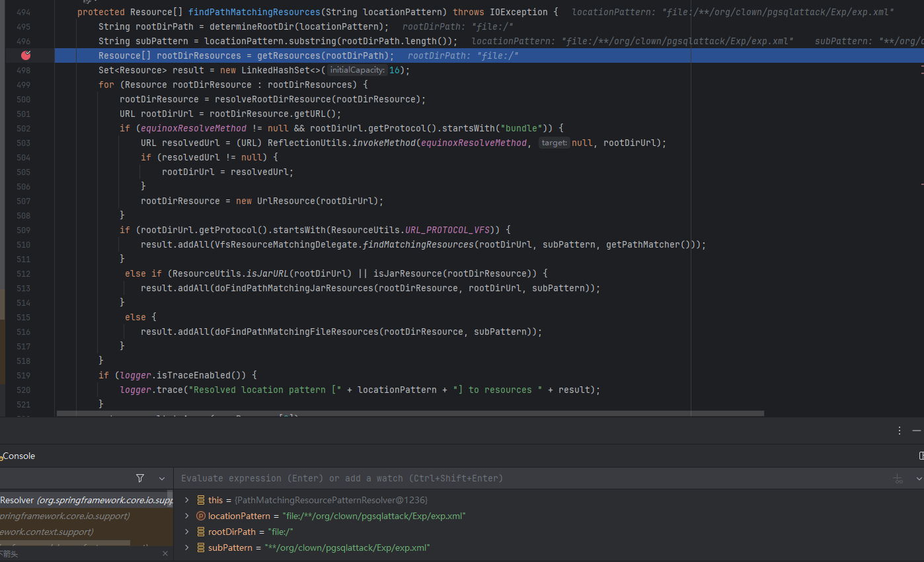Toggle the breakpoint on line 497
This screenshot has height=562, width=924.
click(x=26, y=55)
